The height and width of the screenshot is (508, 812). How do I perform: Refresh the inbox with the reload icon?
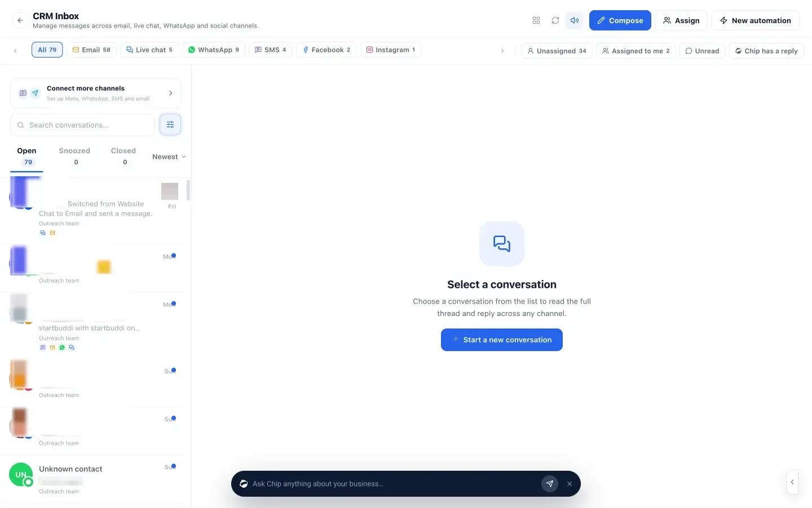(555, 20)
